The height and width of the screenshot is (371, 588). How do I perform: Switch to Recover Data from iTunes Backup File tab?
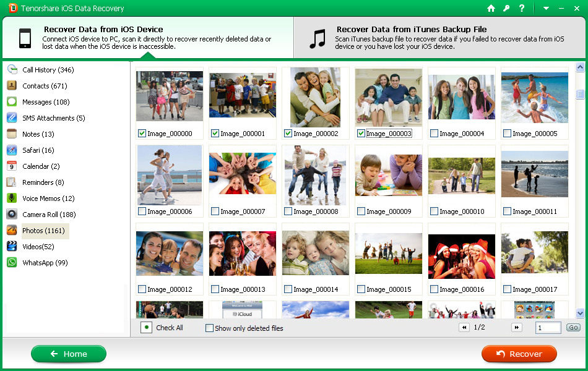point(440,38)
